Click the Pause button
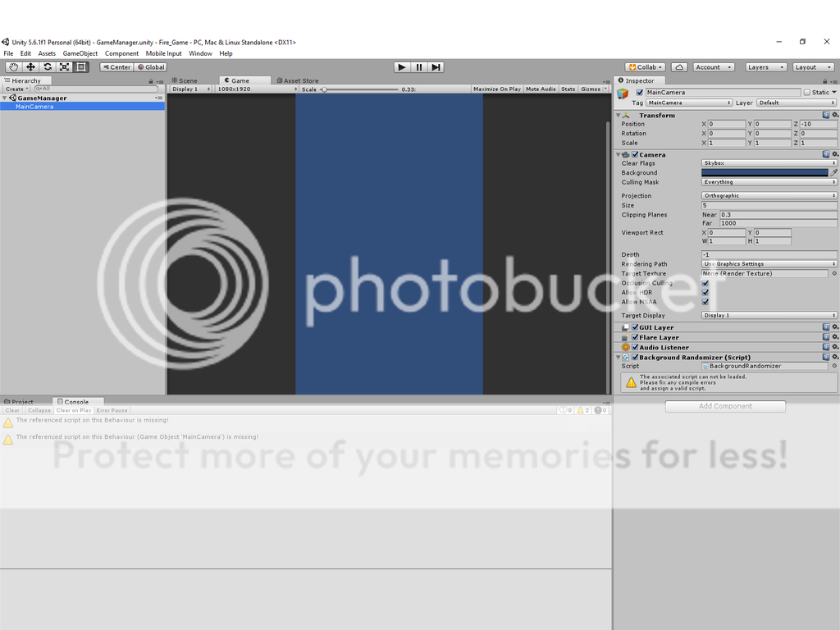This screenshot has height=630, width=840. pyautogui.click(x=419, y=67)
